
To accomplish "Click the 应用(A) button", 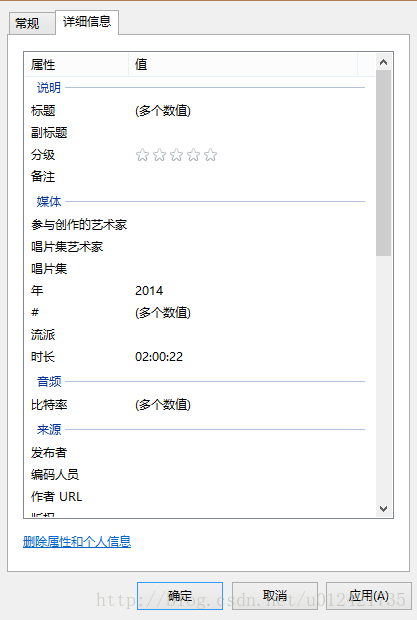I will 368,595.
